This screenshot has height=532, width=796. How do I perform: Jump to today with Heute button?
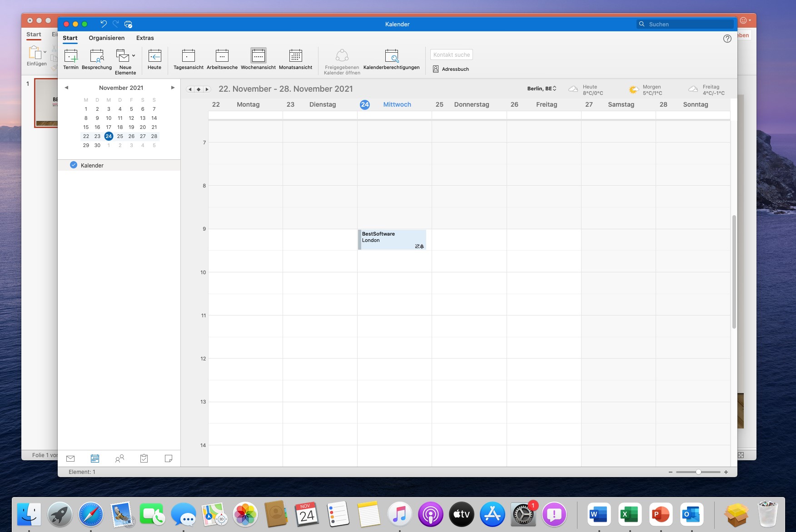154,59
